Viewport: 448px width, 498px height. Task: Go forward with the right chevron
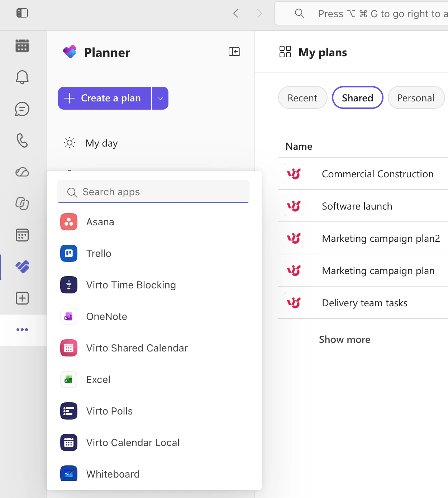259,14
